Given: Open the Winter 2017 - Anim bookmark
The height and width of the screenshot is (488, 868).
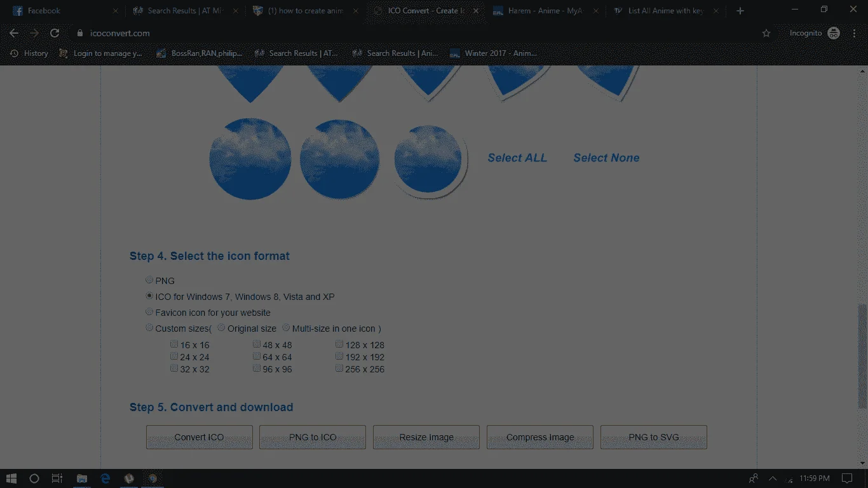Looking at the screenshot, I should click(493, 53).
